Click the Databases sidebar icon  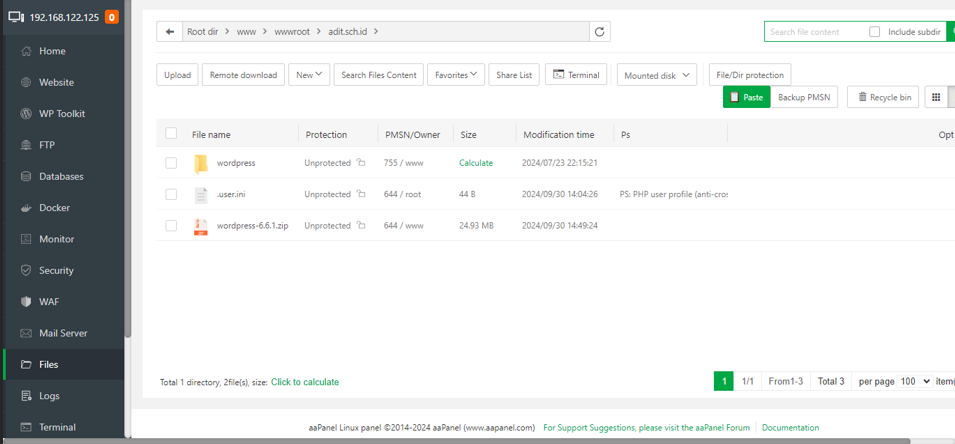click(26, 177)
